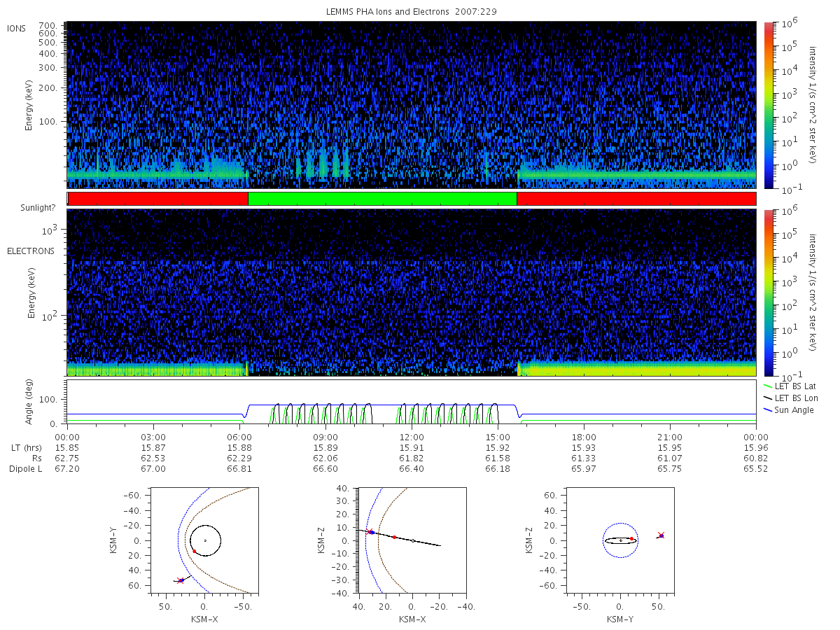
Task: Click the ELECTRONS panel label
Action: point(31,251)
